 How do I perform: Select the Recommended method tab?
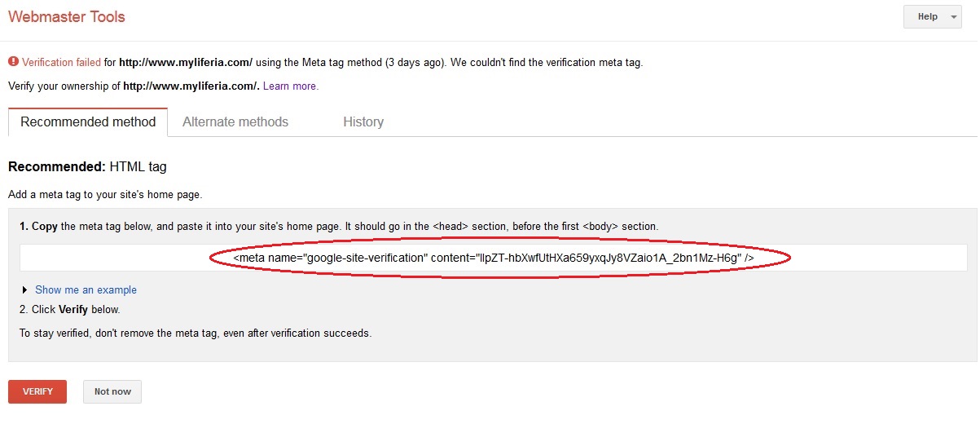coord(88,121)
